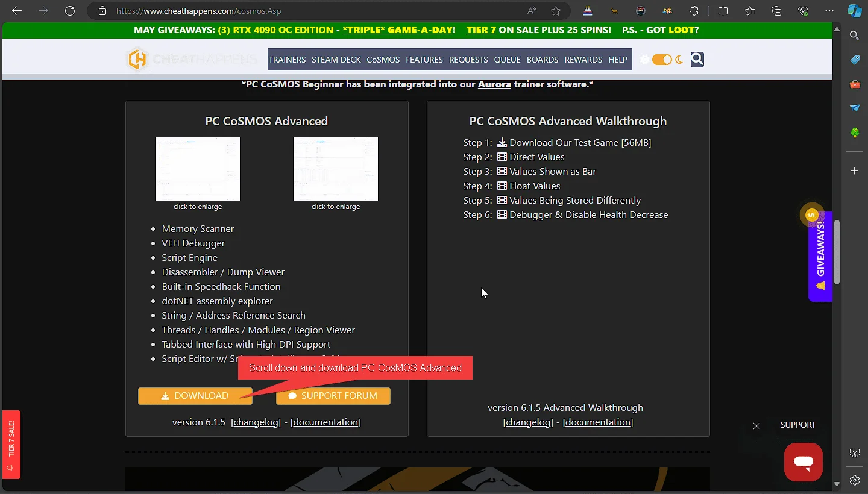Screen dimensions: 868x494
Task: Open Step 6 Debugger & Disable Health Decrease
Action: (582, 215)
